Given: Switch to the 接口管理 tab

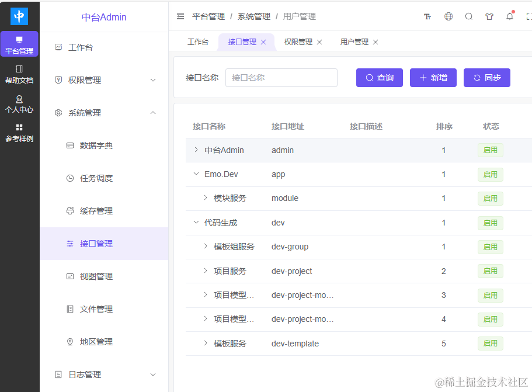Looking at the screenshot, I should click(242, 42).
